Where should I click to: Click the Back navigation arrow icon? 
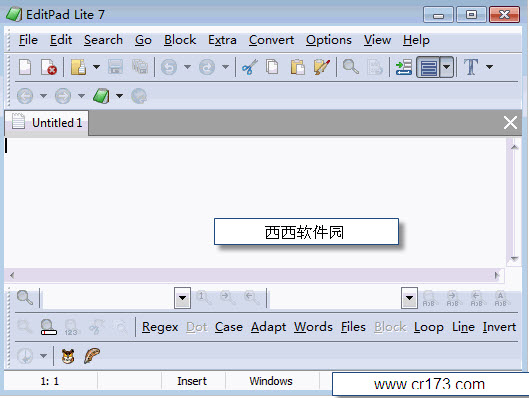point(25,96)
